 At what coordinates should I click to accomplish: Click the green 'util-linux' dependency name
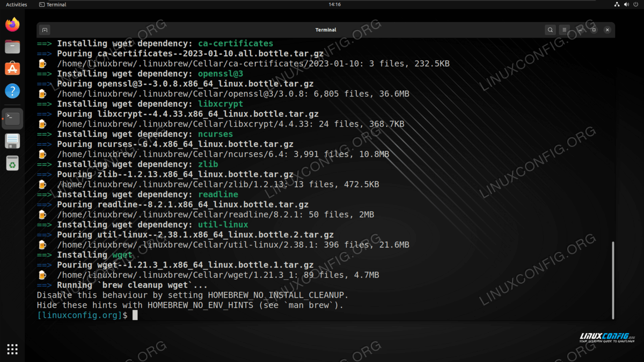[223, 225]
